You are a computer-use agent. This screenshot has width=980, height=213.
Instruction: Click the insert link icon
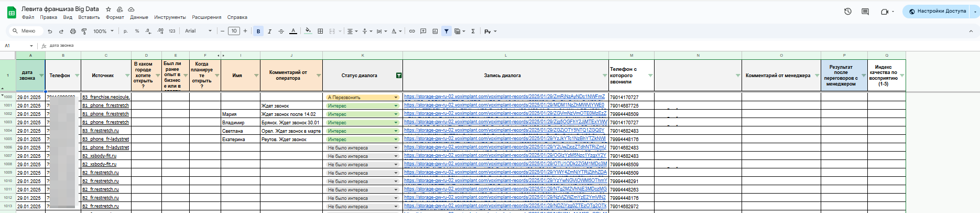tap(412, 31)
